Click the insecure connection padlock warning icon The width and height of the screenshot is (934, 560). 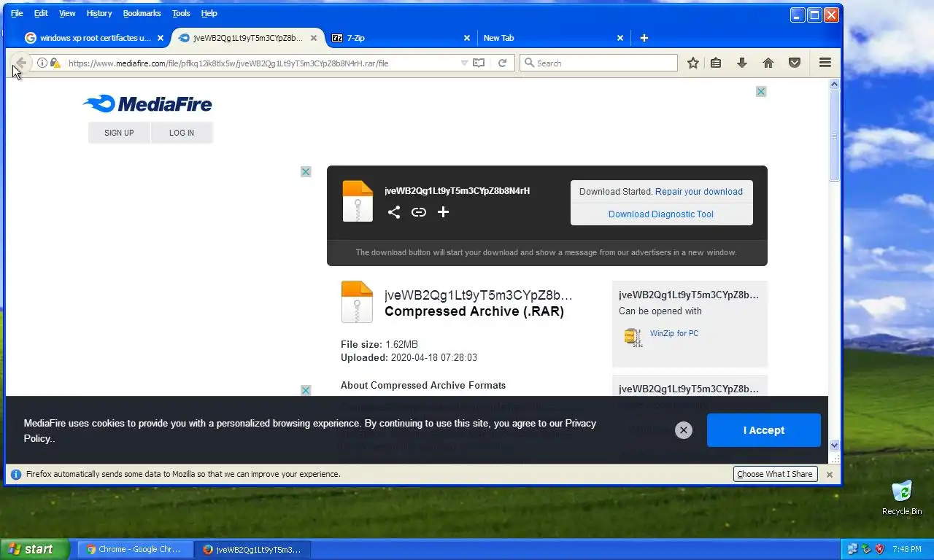tap(55, 63)
